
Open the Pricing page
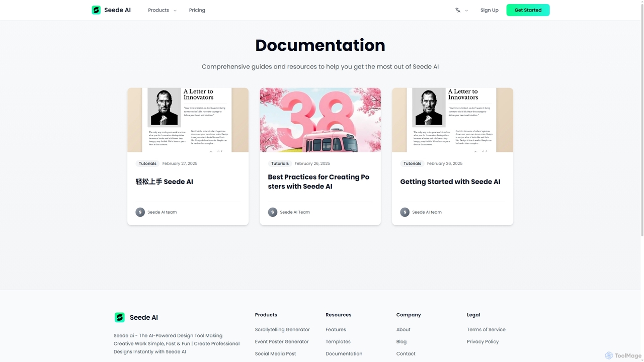197,10
